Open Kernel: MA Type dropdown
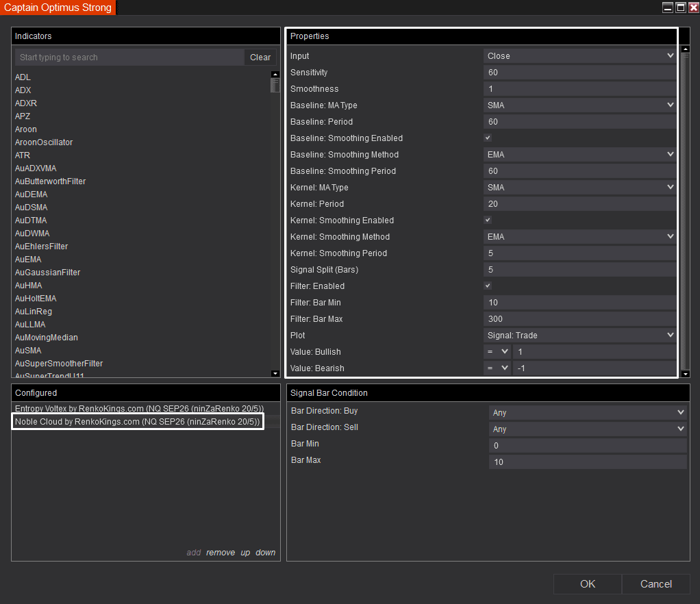Image resolution: width=700 pixels, height=604 pixels. point(579,188)
